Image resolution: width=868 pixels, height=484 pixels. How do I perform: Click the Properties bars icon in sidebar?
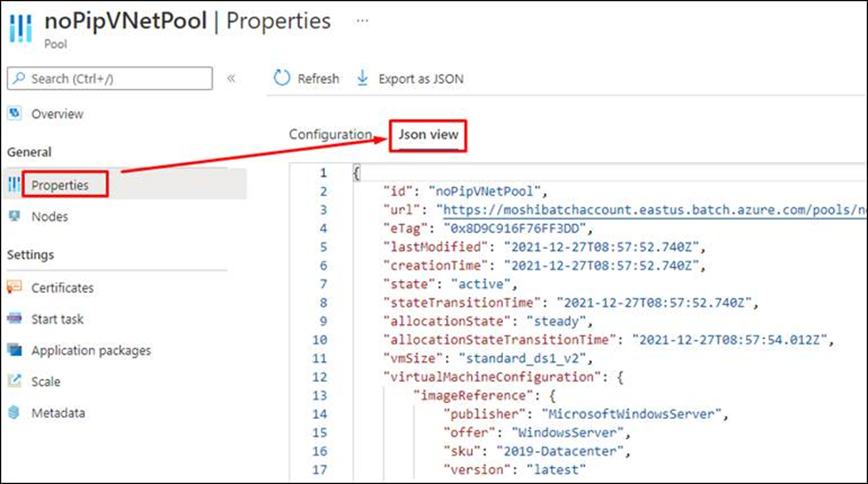(14, 185)
